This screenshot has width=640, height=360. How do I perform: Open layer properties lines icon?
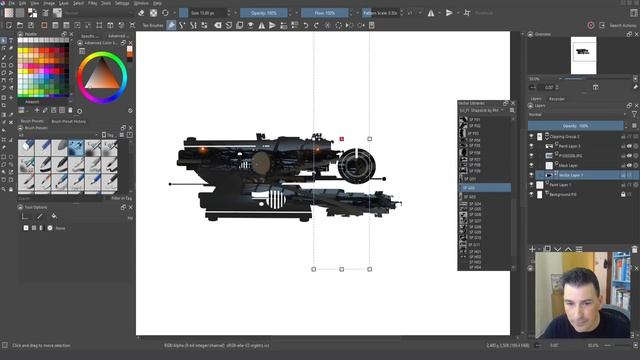click(x=579, y=249)
